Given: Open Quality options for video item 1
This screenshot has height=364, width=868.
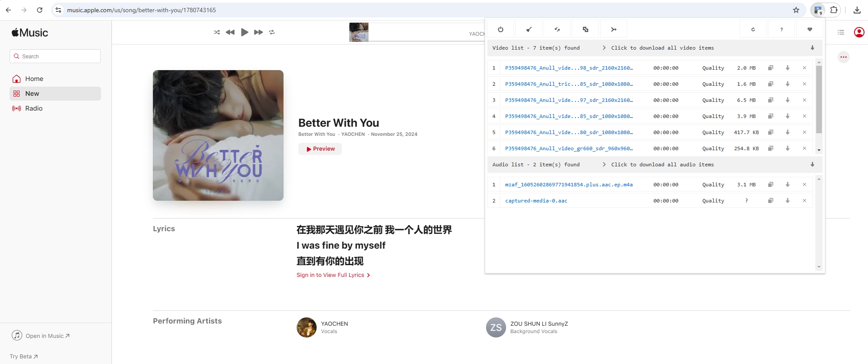Looking at the screenshot, I should click(713, 68).
